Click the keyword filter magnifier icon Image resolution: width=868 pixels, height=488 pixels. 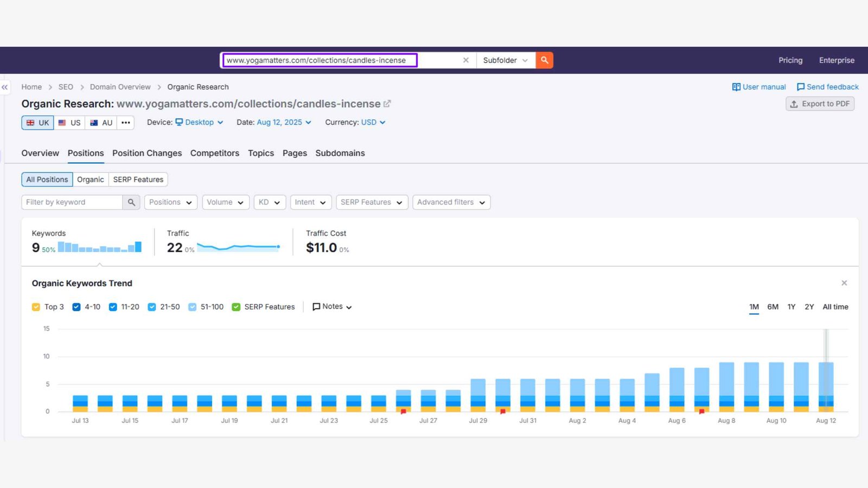(x=131, y=202)
